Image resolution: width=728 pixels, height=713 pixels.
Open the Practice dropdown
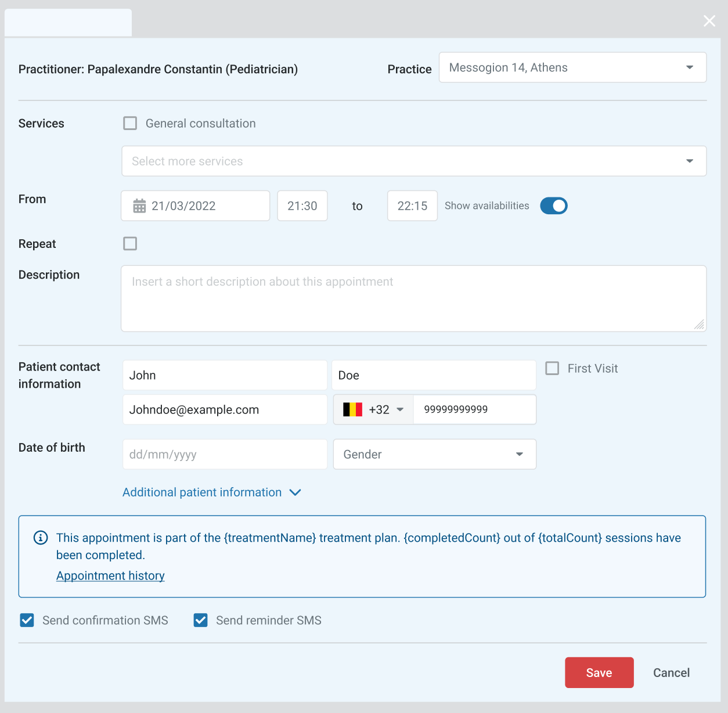click(572, 68)
